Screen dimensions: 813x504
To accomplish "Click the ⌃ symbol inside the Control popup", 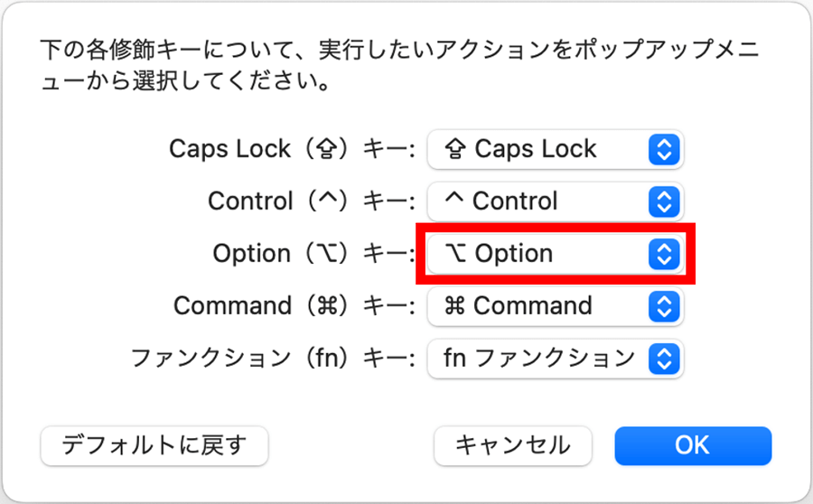I will tap(453, 201).
